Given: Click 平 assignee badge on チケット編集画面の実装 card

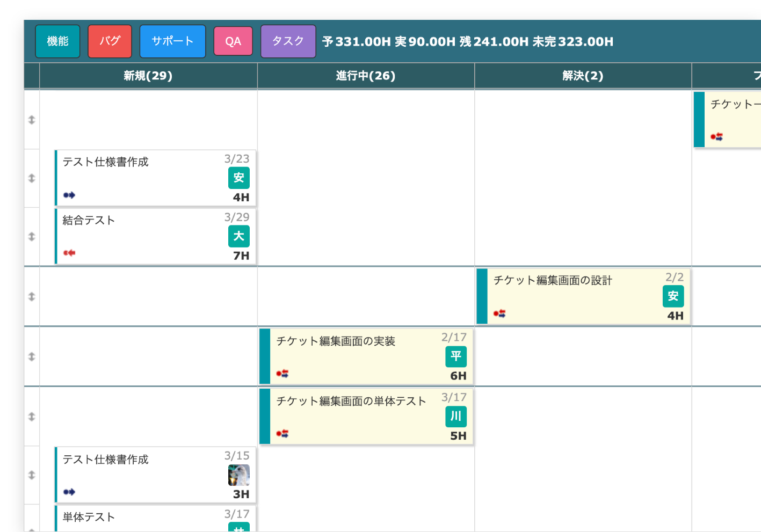Looking at the screenshot, I should [x=456, y=356].
